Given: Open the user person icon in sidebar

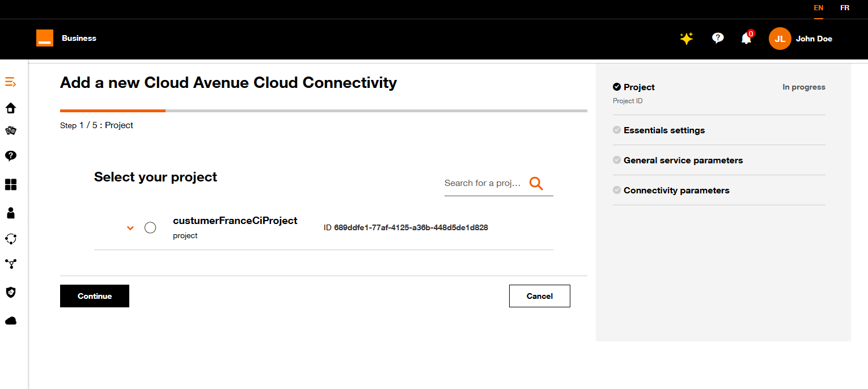Looking at the screenshot, I should 11,213.
